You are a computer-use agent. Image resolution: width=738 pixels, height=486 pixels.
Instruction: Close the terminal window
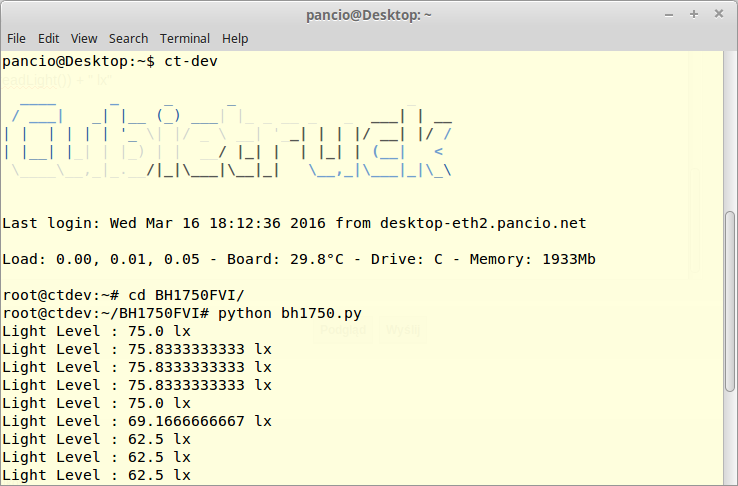click(719, 14)
